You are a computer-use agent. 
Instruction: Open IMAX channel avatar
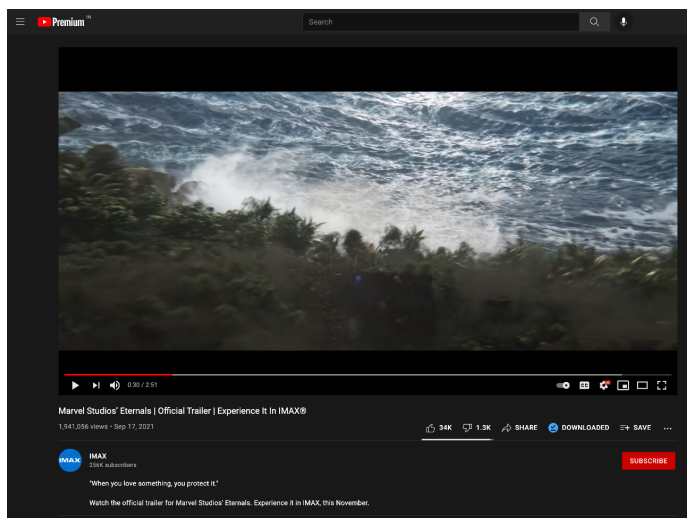pos(70,460)
